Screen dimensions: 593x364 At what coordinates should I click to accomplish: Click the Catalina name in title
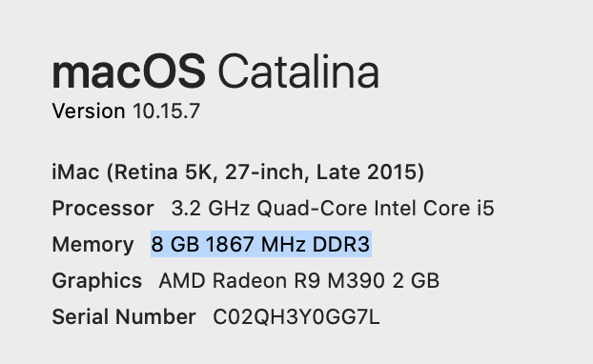298,71
